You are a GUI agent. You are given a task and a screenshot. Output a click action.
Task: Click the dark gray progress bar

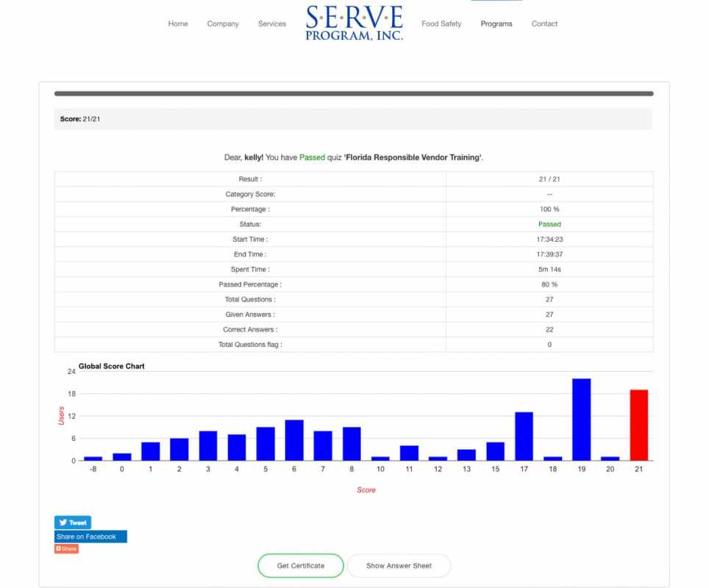354,93
